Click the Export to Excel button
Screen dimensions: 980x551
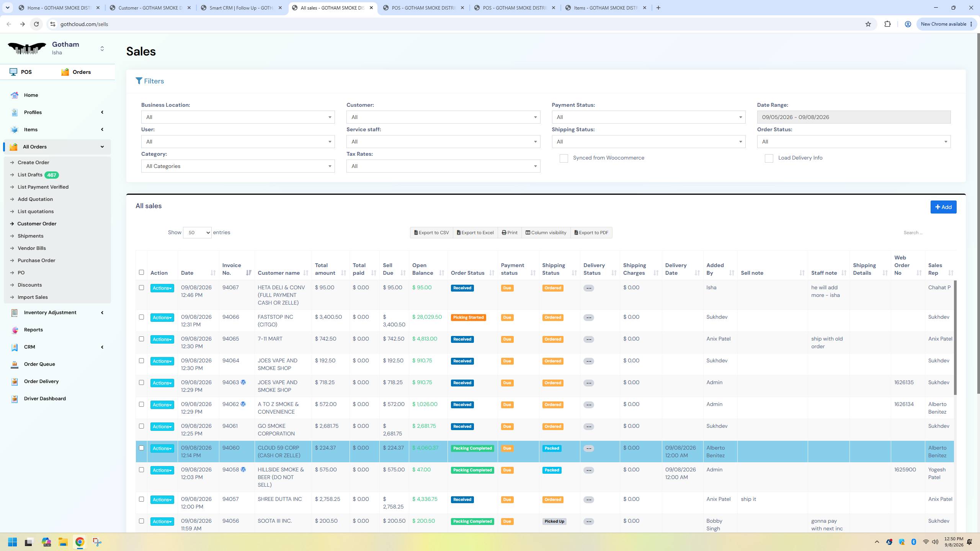(475, 233)
